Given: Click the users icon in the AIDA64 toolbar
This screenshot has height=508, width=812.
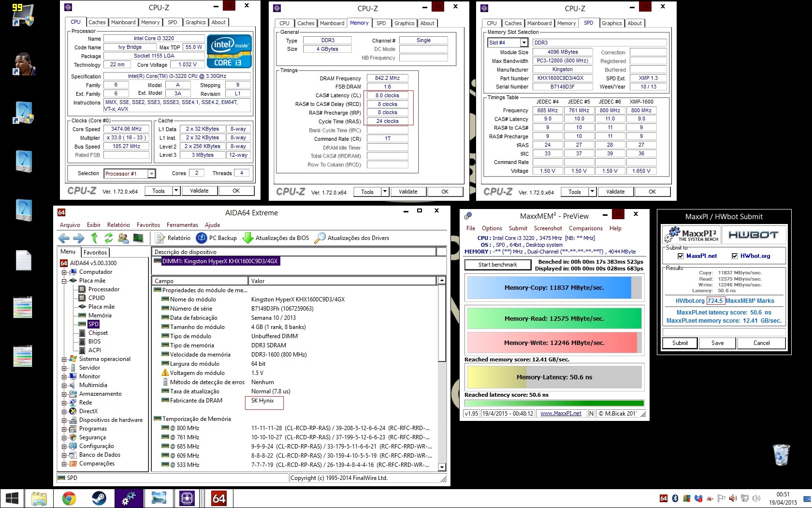Looking at the screenshot, I should [x=123, y=238].
